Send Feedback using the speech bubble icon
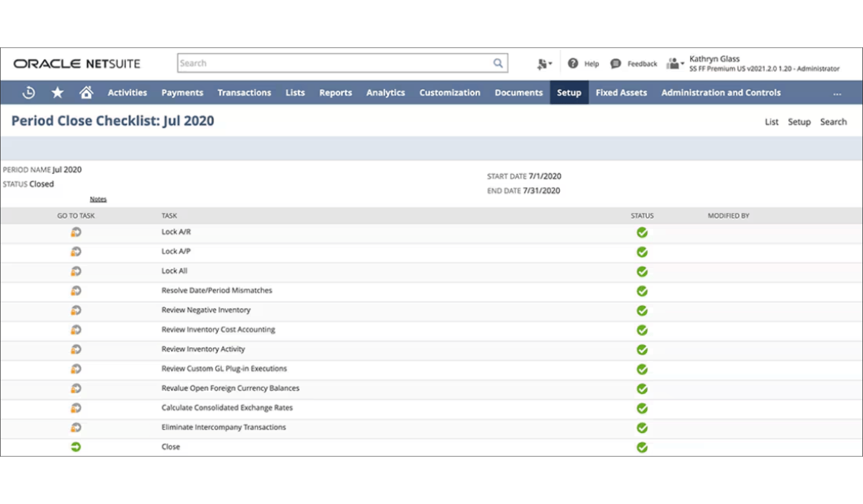The height and width of the screenshot is (504, 863). [615, 63]
